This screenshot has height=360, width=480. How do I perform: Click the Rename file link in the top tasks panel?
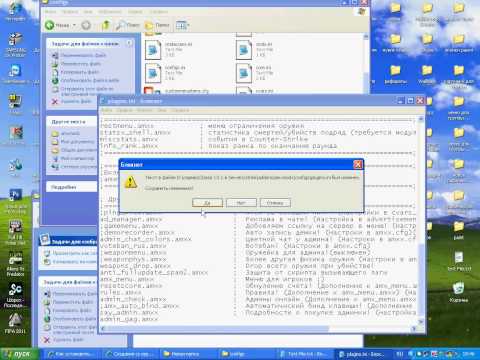point(83,55)
